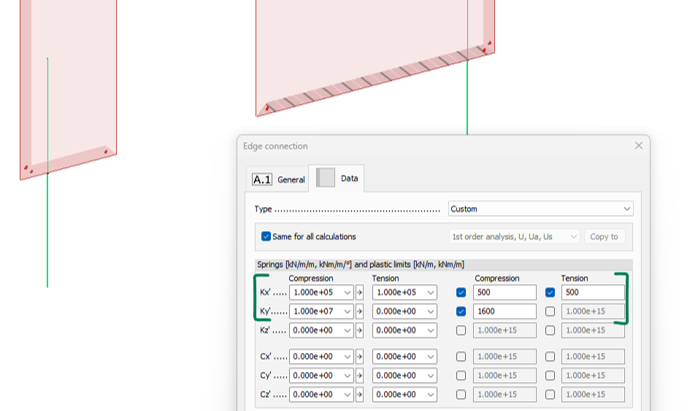Open the 1st order analysis dropdown

click(514, 236)
